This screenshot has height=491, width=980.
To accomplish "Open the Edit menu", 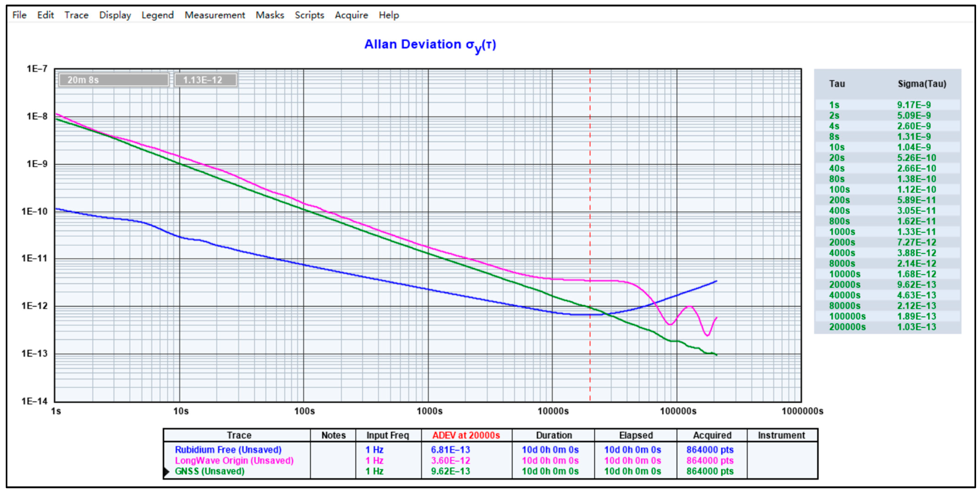I will [x=45, y=15].
